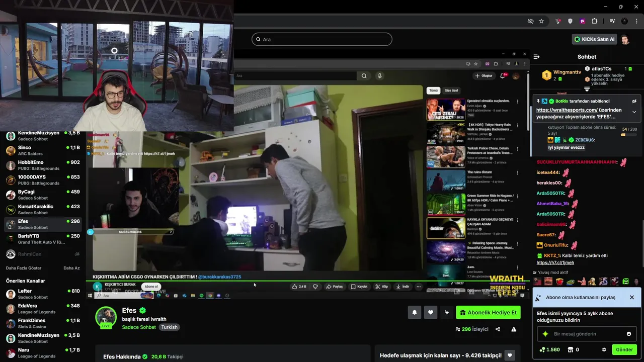Hide the pinned BotRix message
The image size is (644, 362).
[634, 101]
